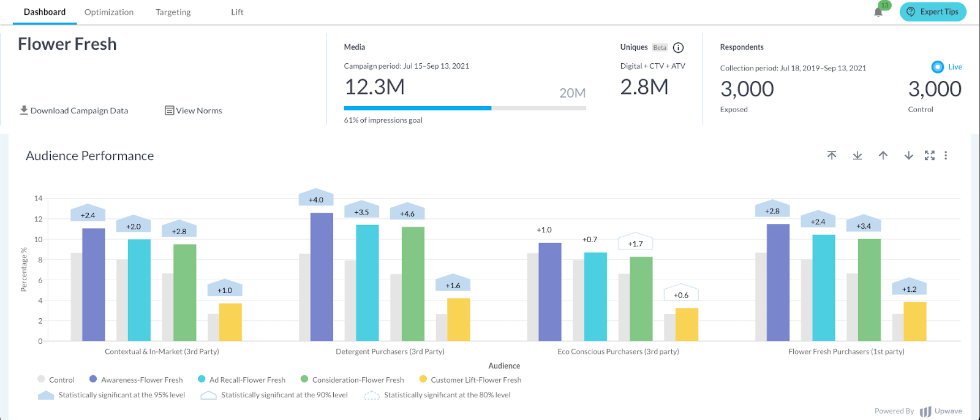Click the Upwave logo
The width and height of the screenshot is (980, 420).
click(x=941, y=411)
